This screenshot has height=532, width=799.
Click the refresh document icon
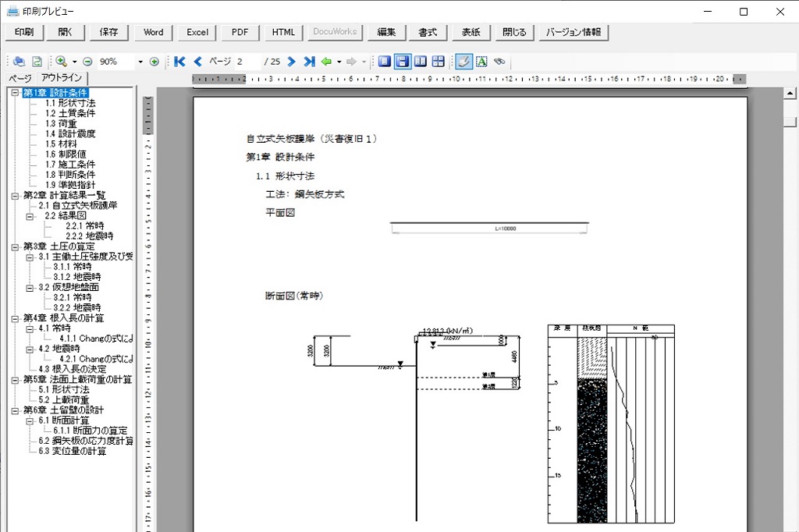[37, 62]
